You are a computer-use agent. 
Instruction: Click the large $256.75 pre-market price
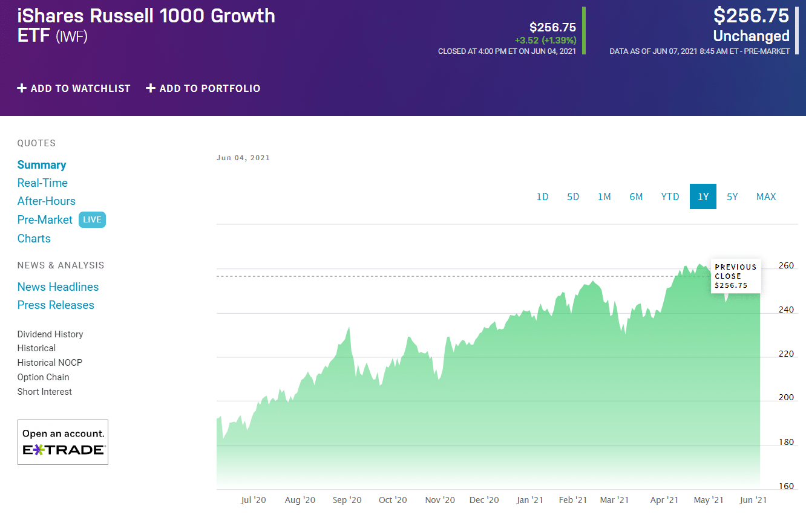752,15
